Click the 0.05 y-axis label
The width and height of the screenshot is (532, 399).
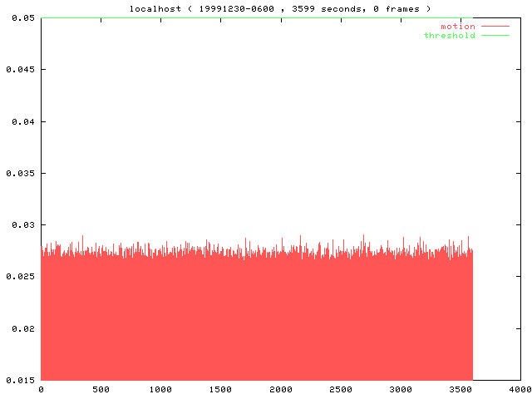[x=17, y=17]
